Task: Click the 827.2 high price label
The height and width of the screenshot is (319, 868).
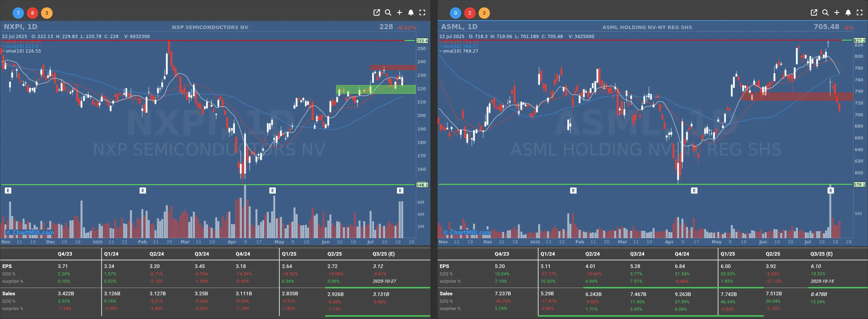Action: coord(859,40)
